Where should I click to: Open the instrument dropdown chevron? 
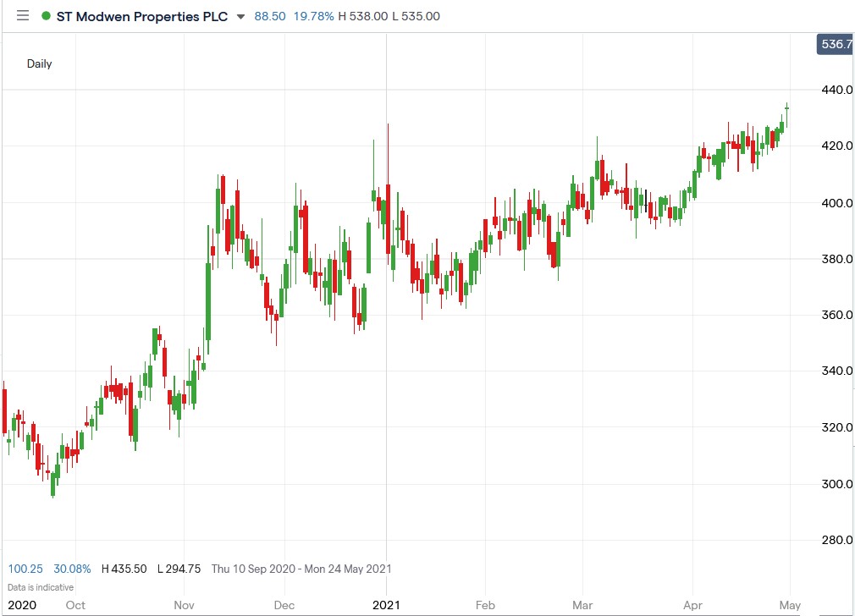pyautogui.click(x=241, y=16)
